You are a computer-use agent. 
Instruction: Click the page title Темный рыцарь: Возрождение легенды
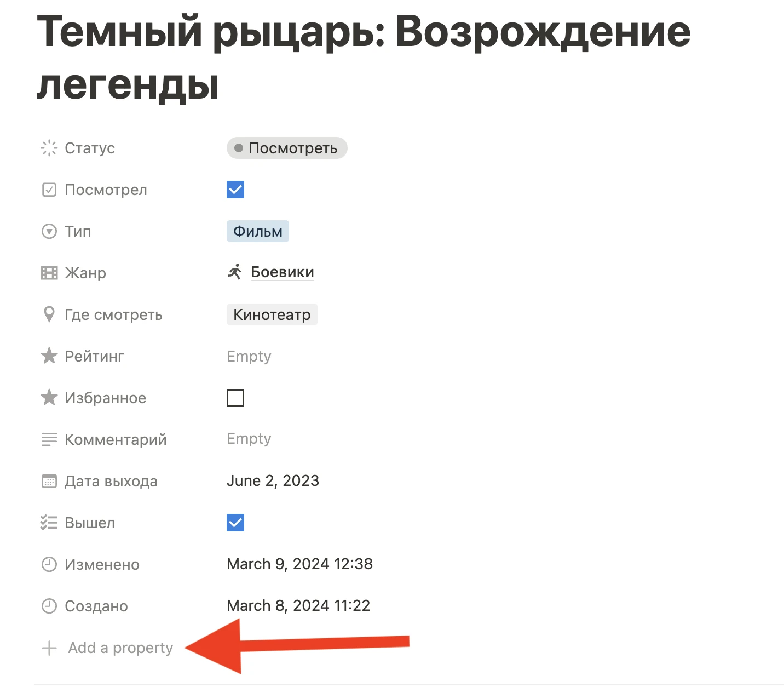(364, 58)
